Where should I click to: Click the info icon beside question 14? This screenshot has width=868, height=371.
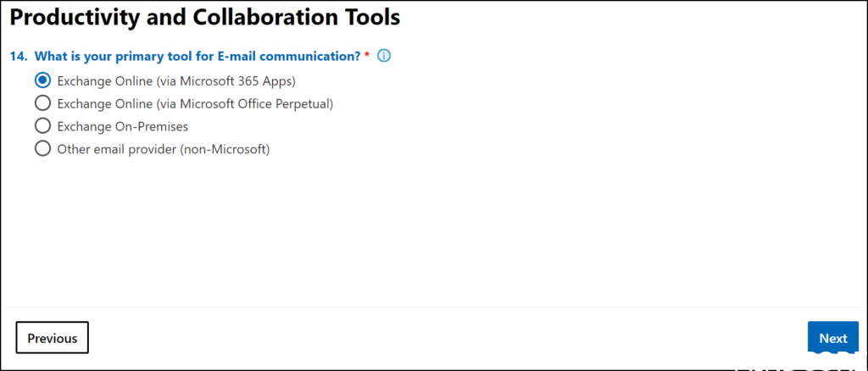tap(384, 57)
